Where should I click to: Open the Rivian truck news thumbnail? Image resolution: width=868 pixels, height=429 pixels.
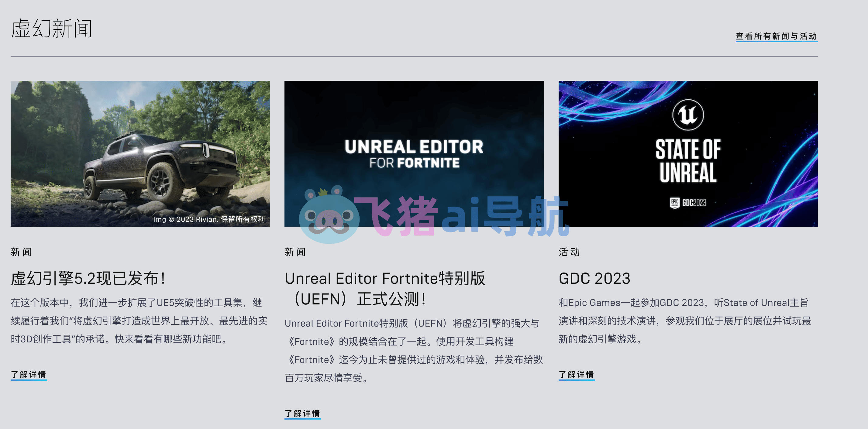(x=140, y=153)
